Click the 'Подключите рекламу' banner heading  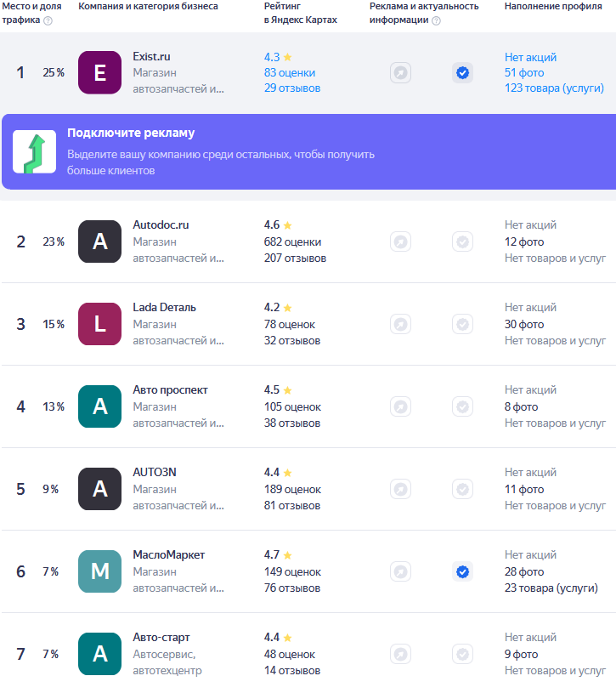(x=131, y=133)
